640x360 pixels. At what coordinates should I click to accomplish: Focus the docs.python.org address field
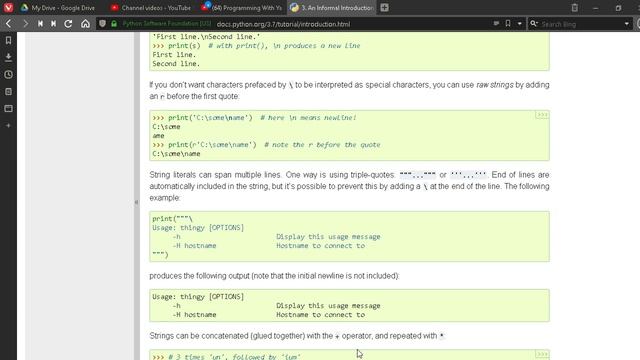283,24
